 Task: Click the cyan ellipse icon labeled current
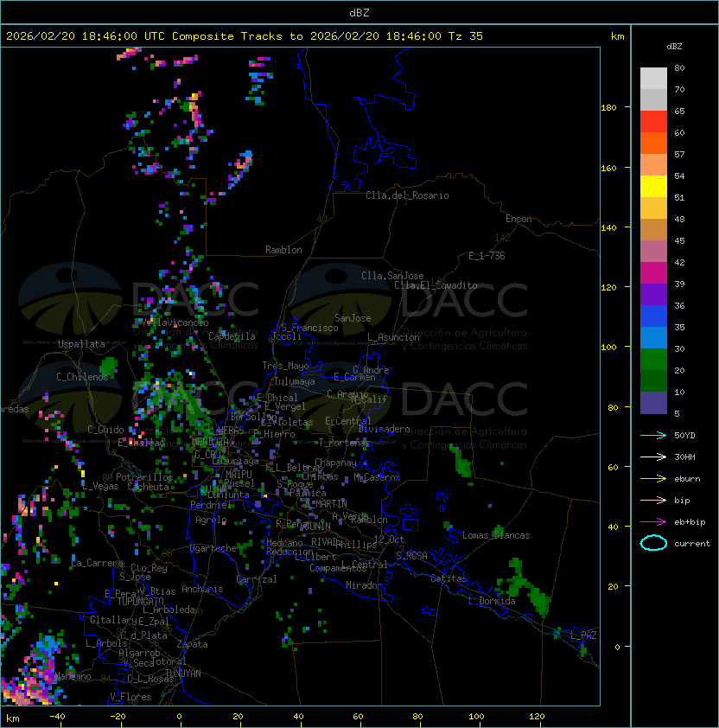click(x=653, y=543)
